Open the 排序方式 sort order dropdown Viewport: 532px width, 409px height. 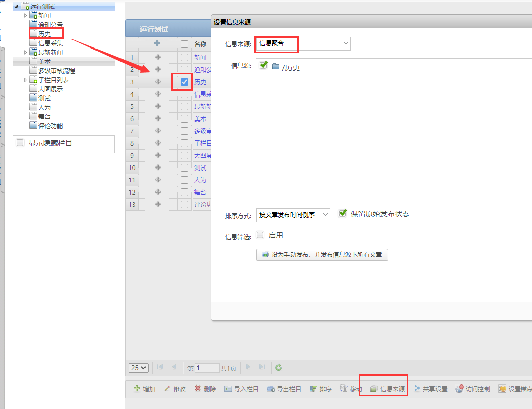point(294,215)
